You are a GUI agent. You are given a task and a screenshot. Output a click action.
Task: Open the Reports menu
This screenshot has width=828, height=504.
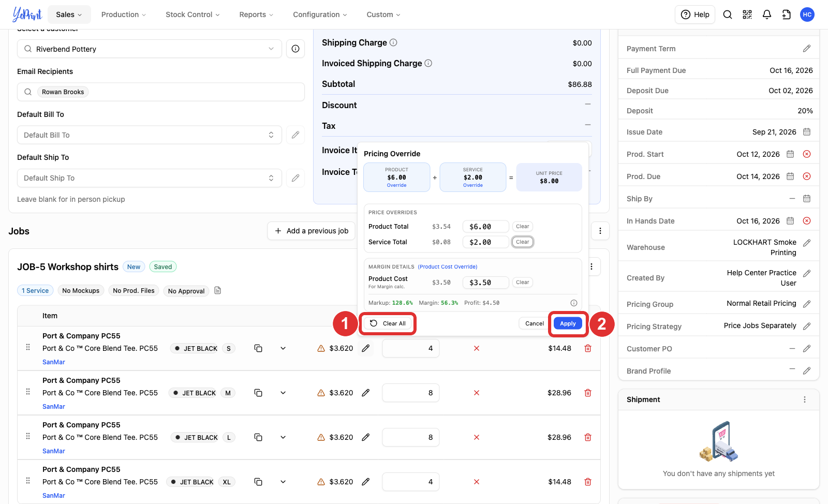[256, 14]
